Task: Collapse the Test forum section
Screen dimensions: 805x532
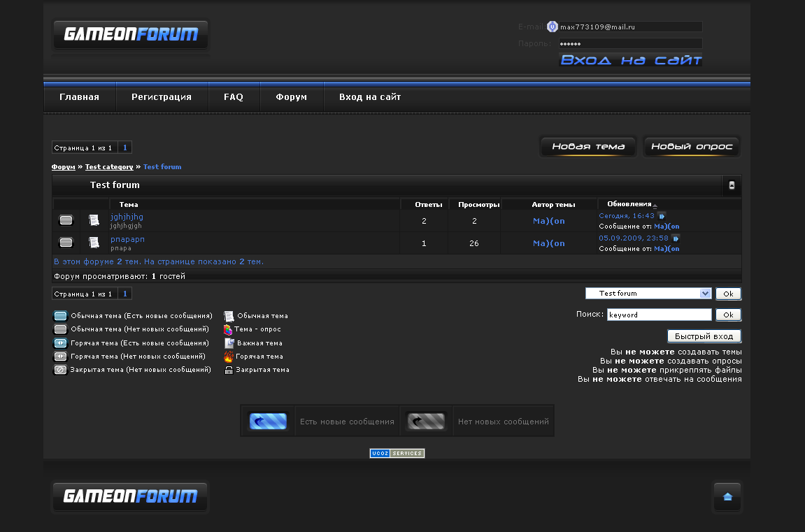Action: [732, 186]
